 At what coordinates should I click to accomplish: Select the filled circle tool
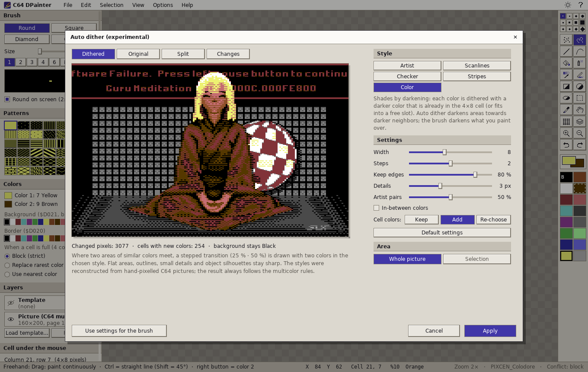click(x=580, y=87)
